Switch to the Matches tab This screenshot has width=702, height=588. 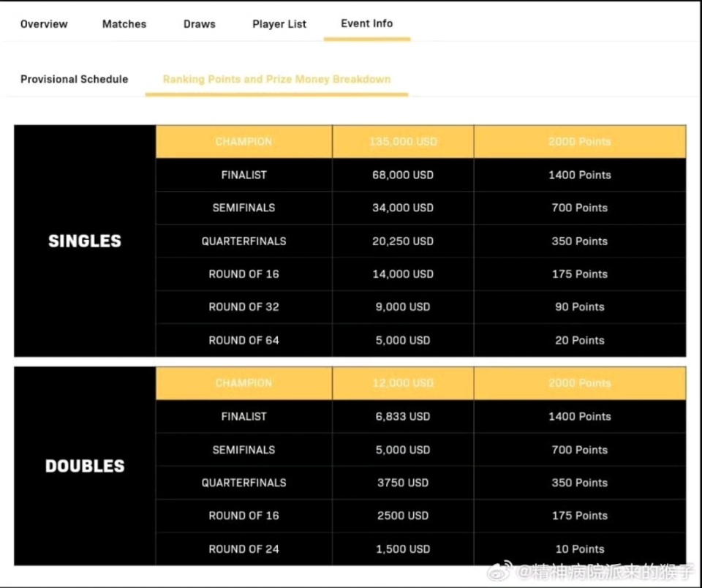124,24
